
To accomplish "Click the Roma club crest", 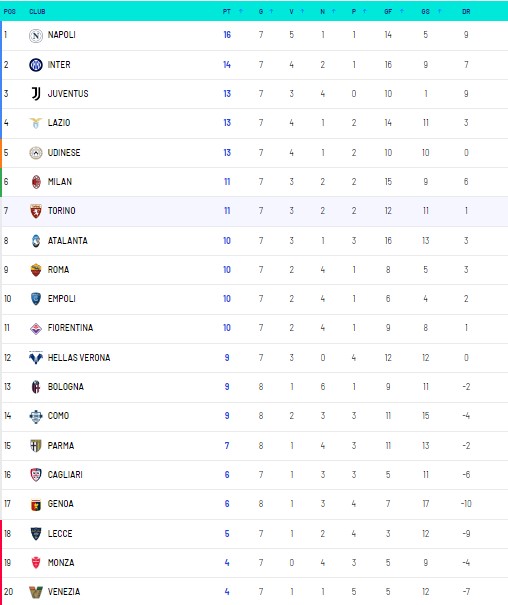I will (36, 270).
